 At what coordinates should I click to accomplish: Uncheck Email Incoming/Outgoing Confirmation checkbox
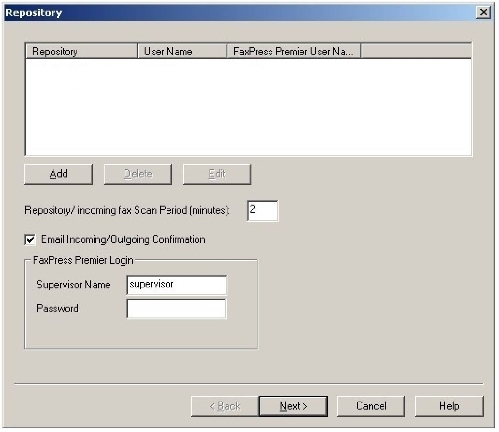tap(30, 240)
